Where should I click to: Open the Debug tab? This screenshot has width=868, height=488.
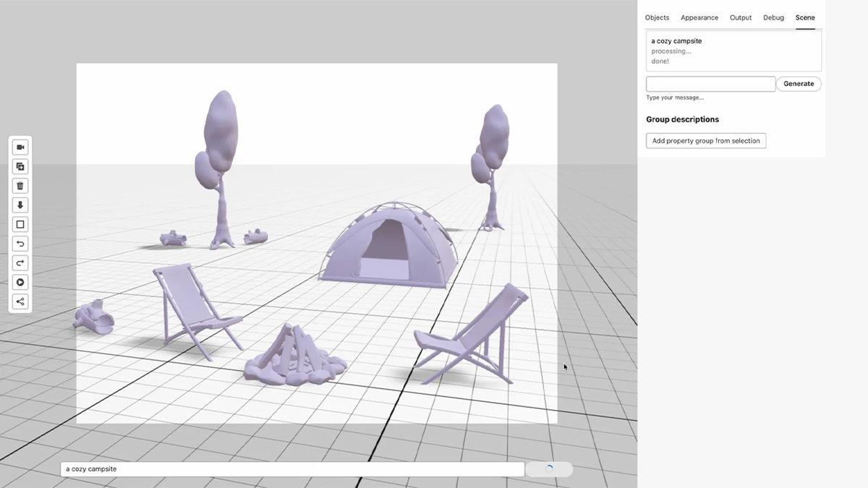coord(773,17)
